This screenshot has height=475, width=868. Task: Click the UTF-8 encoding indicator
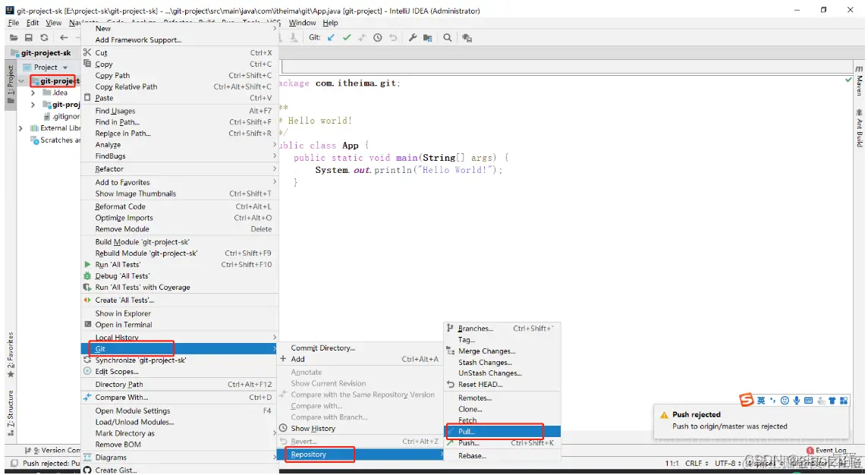coord(727,463)
